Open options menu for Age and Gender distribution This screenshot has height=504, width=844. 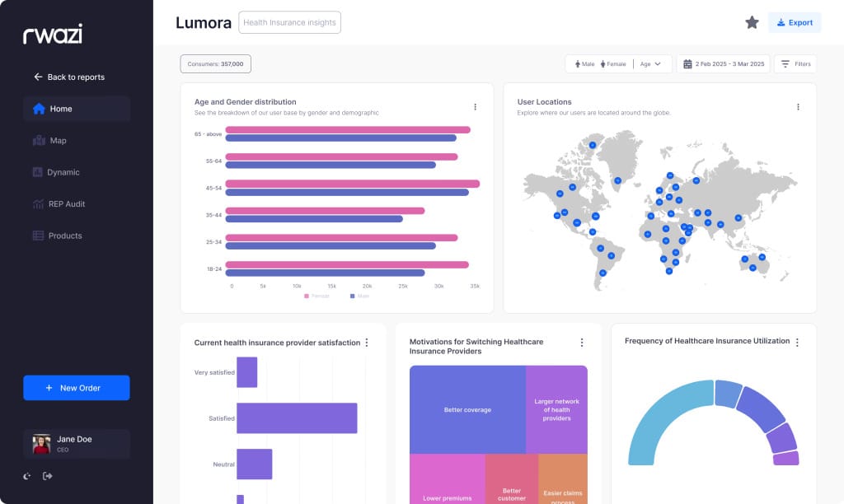tap(475, 107)
